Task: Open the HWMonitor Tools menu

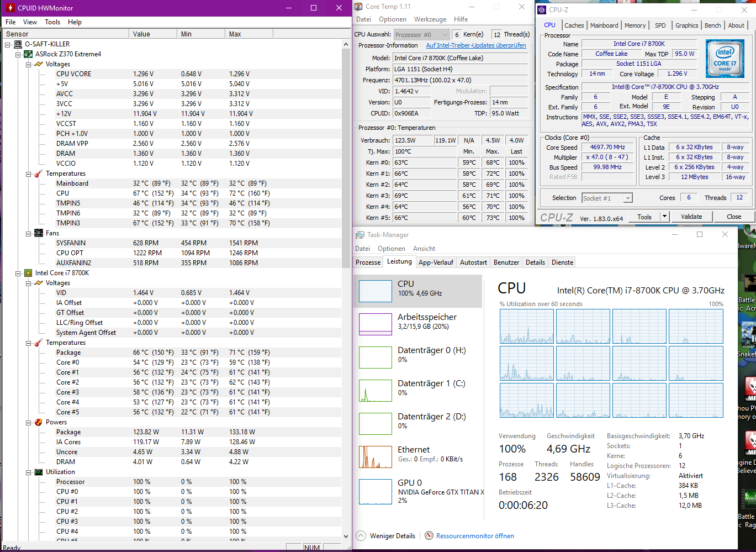Action: pos(52,22)
